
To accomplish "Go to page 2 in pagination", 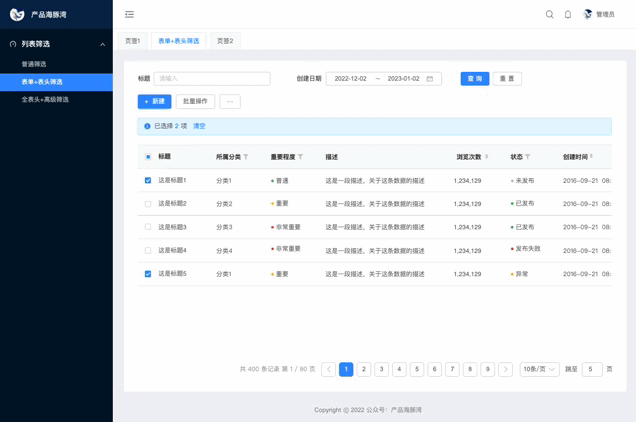I will pyautogui.click(x=364, y=369).
